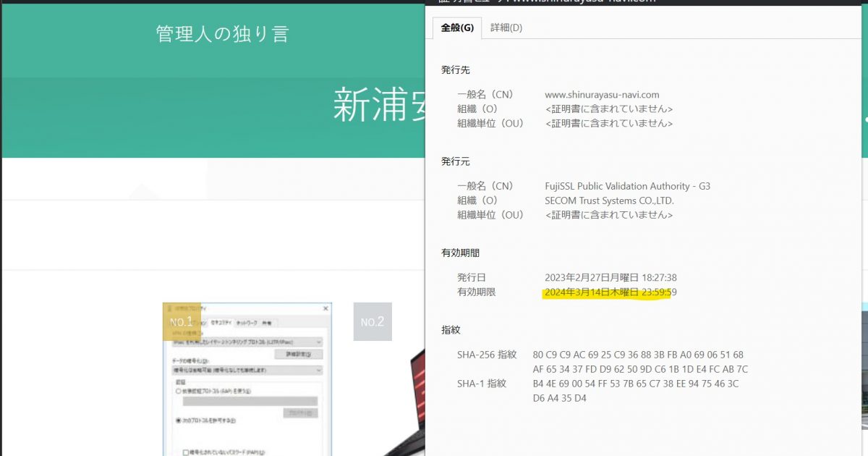The height and width of the screenshot is (456, 868).
Task: Click the 有効期間 section heading
Action: [x=460, y=253]
